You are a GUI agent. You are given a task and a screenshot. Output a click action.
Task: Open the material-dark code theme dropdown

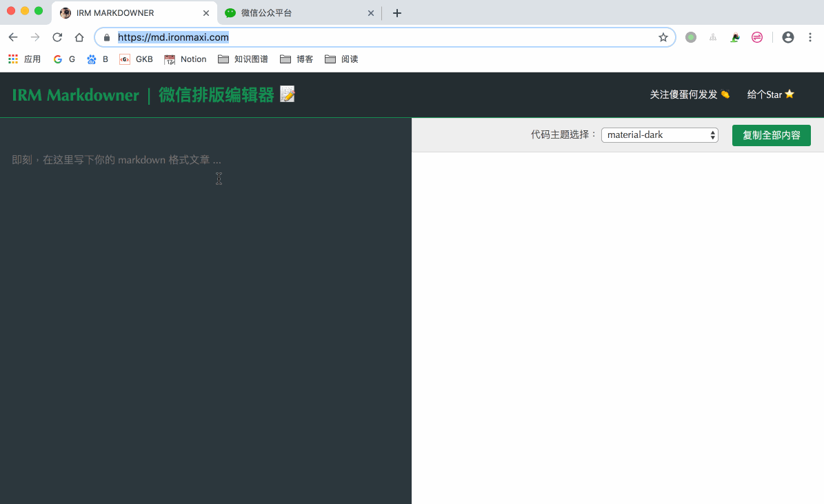coord(659,134)
